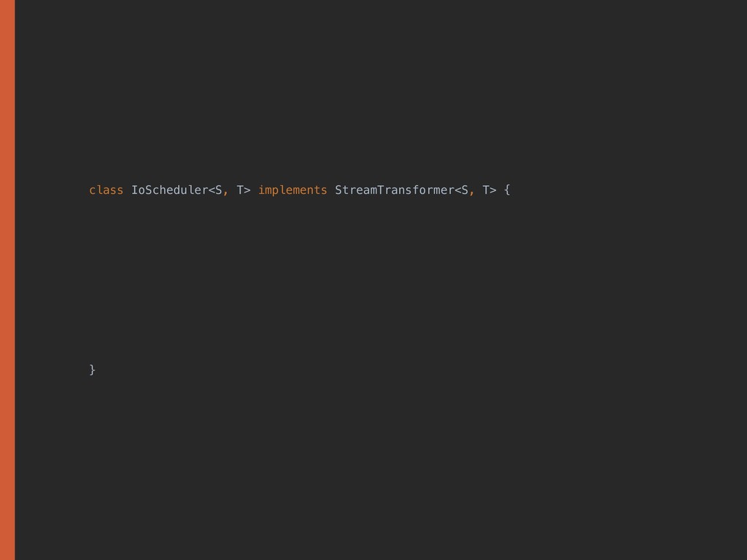Click the orange comma after IoScheduler<S
The image size is (747, 560).
pyautogui.click(x=226, y=192)
